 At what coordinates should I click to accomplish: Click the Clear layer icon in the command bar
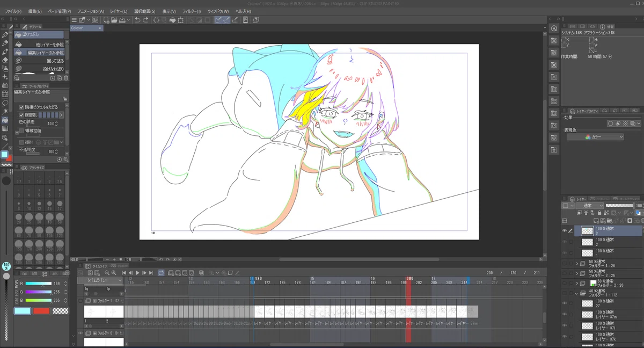[x=156, y=20]
